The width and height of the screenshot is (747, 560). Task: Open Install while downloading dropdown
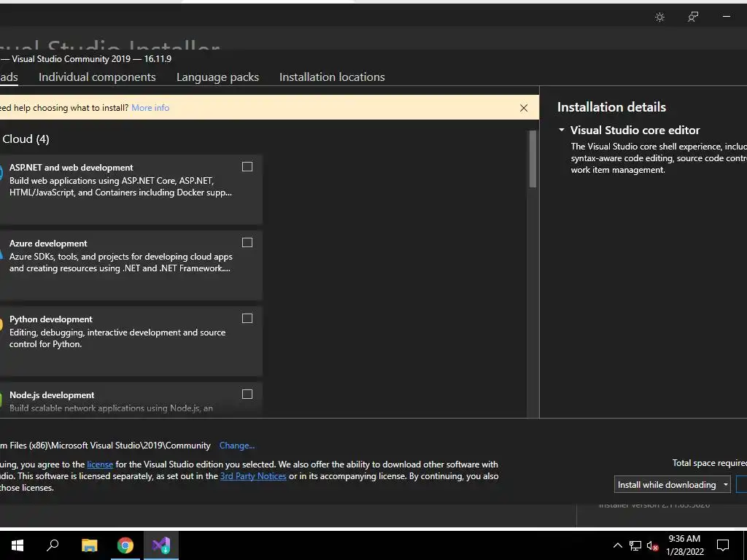pos(672,485)
